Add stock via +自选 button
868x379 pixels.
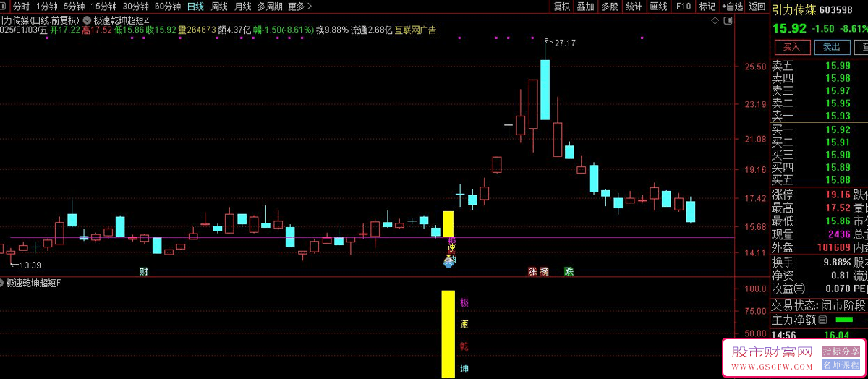732,7
